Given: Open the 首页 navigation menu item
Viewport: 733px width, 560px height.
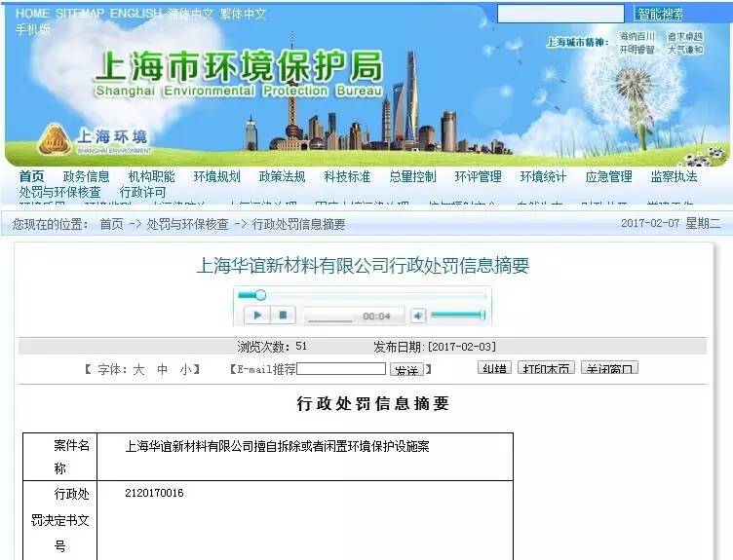Looking at the screenshot, I should click(32, 176).
